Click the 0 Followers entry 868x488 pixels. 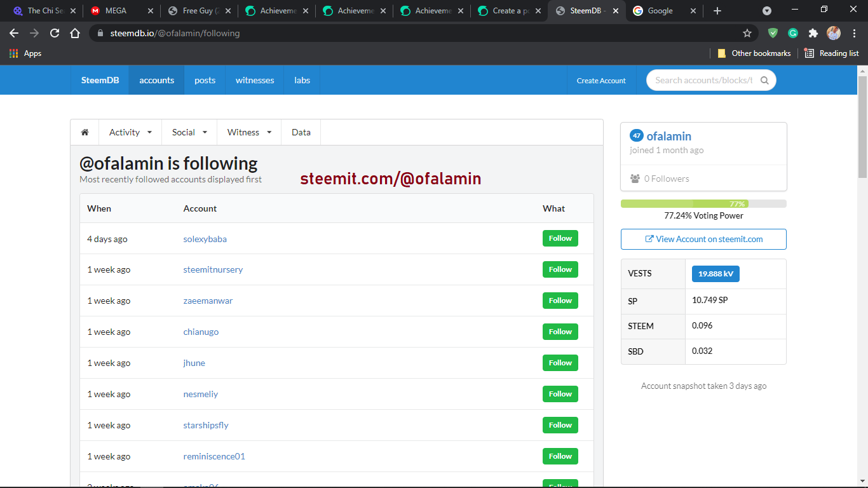660,179
